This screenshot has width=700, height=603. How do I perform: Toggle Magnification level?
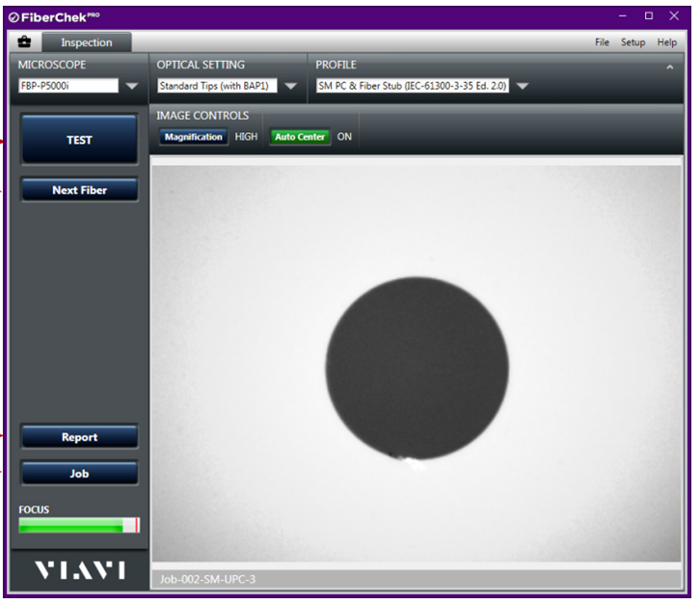[193, 137]
